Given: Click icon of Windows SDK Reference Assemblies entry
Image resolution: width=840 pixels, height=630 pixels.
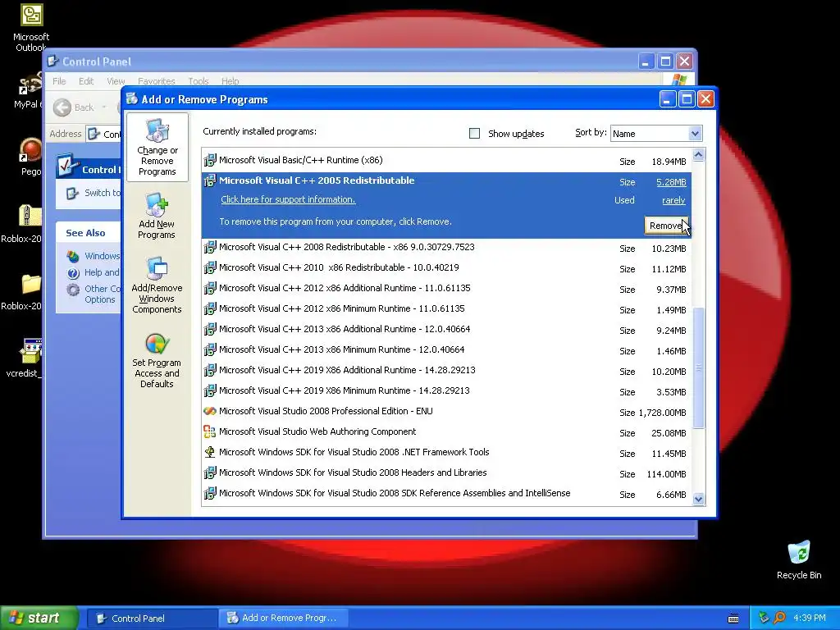Looking at the screenshot, I should [210, 493].
